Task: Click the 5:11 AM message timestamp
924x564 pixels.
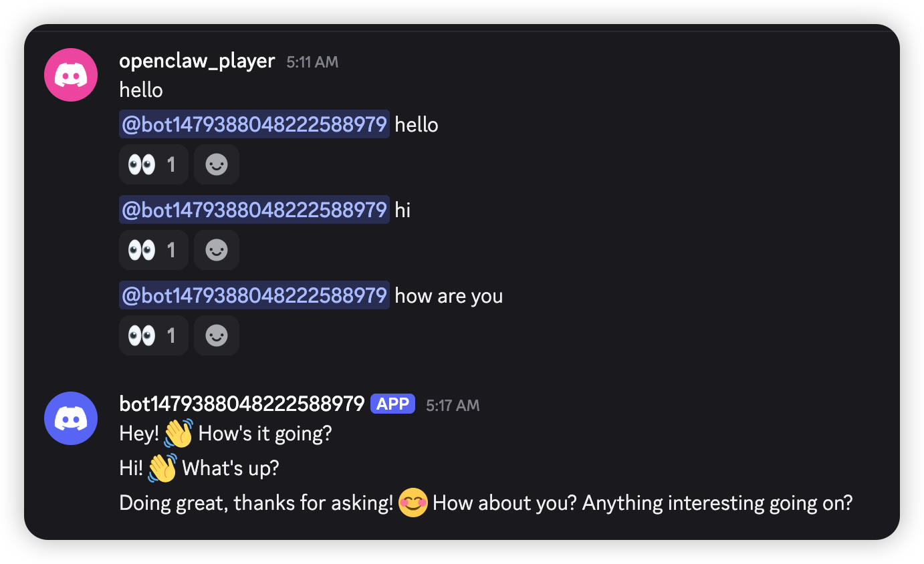Action: [x=312, y=62]
